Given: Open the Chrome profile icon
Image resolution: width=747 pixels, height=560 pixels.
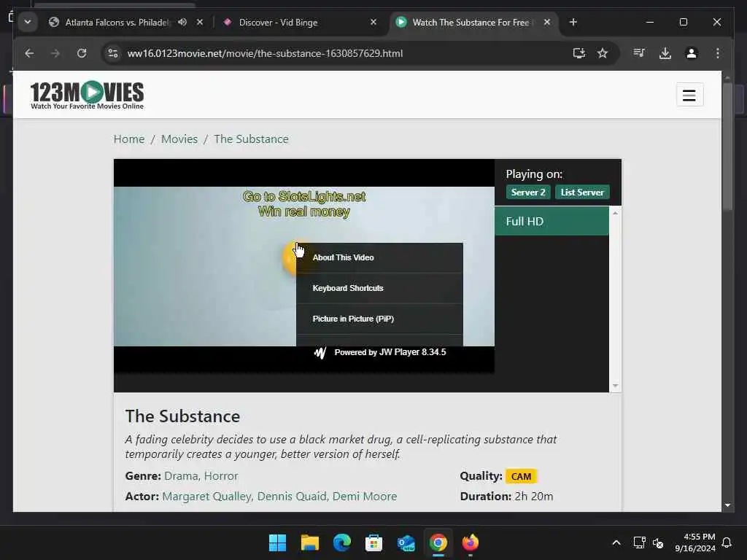Looking at the screenshot, I should 692,53.
